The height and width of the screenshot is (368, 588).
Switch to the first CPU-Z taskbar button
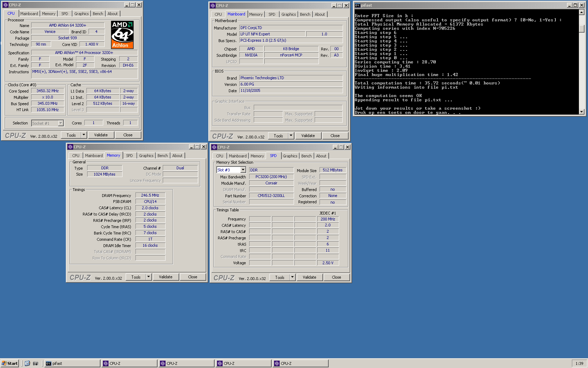coord(129,363)
